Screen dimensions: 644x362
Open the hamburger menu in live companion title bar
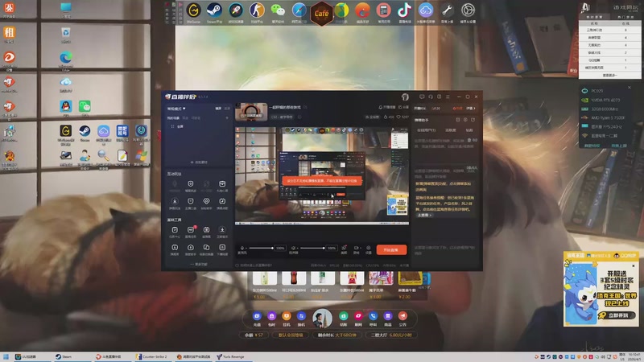point(448,97)
